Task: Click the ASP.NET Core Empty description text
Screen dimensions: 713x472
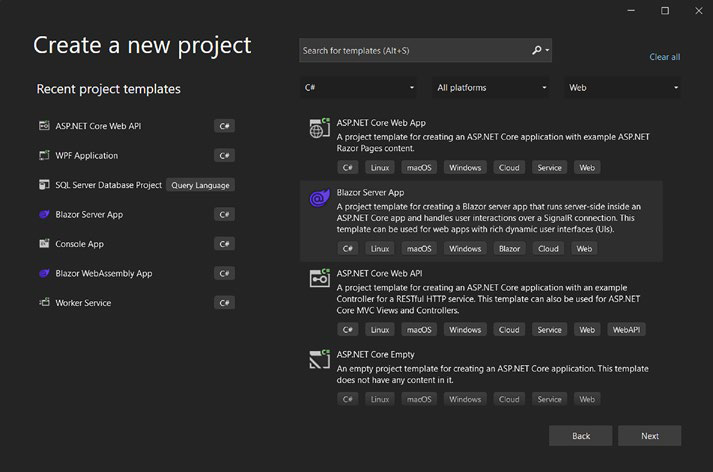Action: (492, 374)
